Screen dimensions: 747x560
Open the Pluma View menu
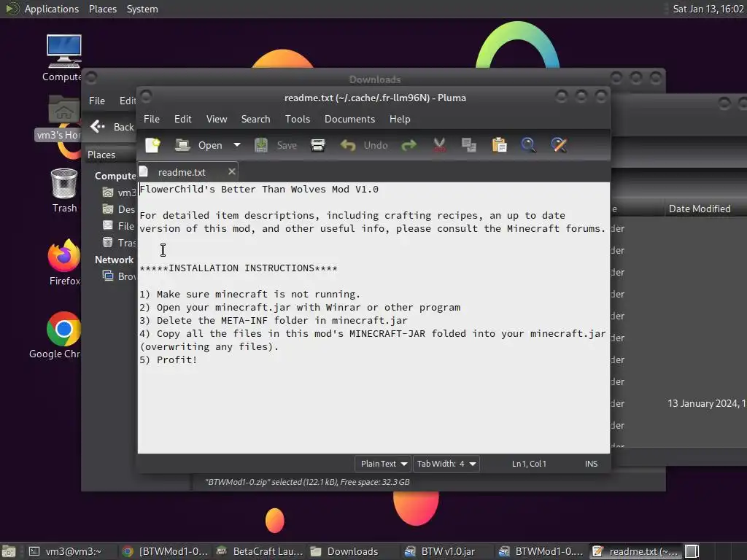click(x=217, y=119)
